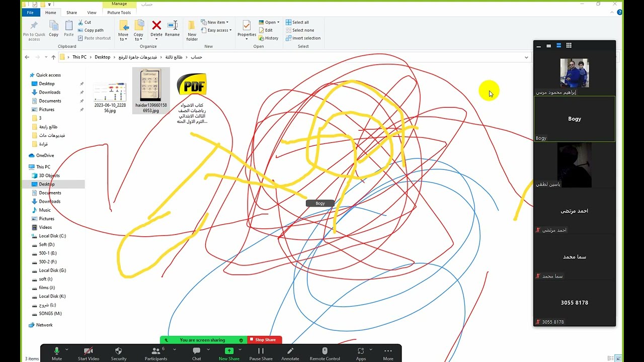
Task: Open address bar history dropdown
Action: tap(526, 57)
